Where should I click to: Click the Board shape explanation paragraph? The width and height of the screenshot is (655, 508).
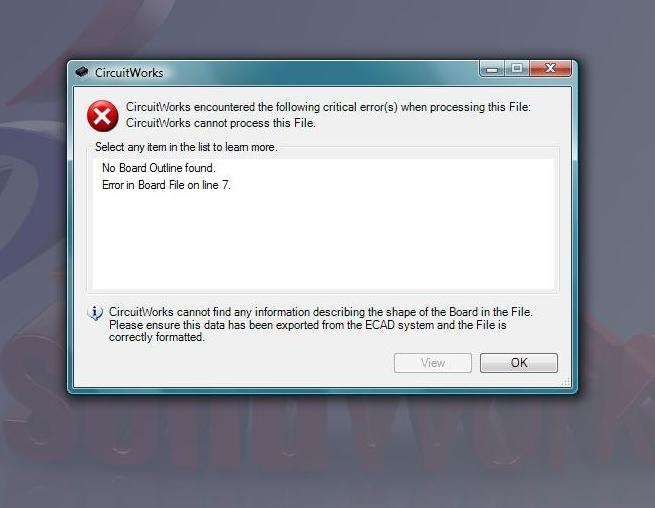pos(321,325)
